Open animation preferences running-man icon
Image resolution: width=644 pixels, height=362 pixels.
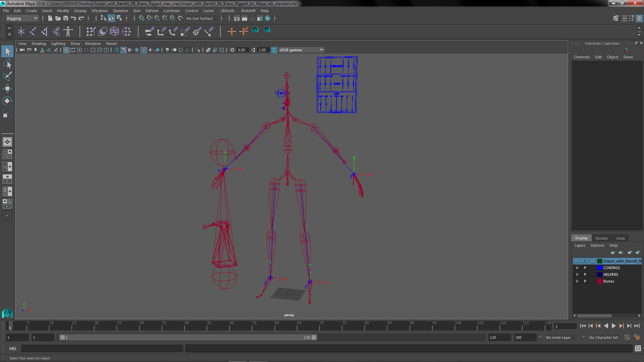[x=637, y=338]
